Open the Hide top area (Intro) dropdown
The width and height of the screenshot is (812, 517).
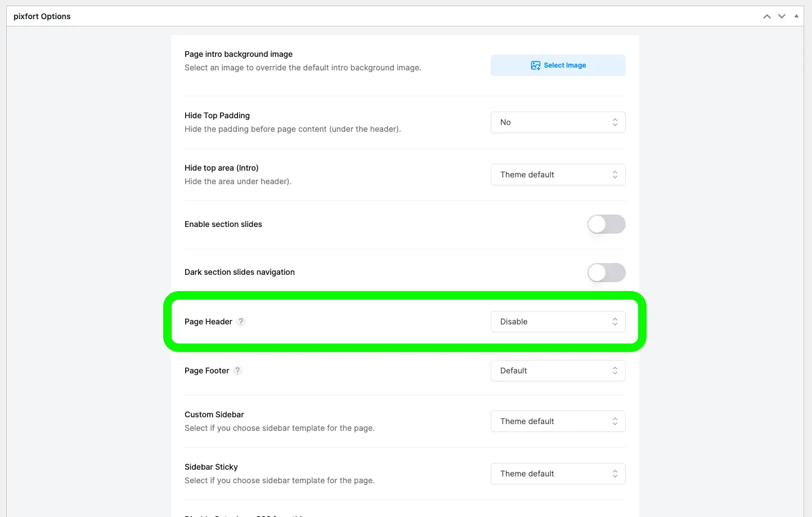(558, 175)
